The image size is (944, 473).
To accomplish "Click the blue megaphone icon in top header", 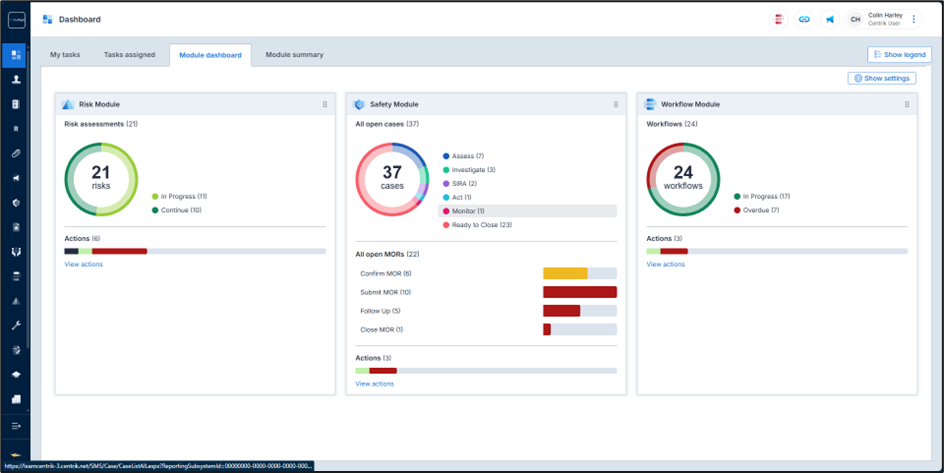I will click(x=830, y=19).
